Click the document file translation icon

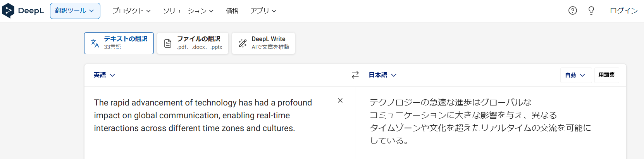[x=168, y=43]
